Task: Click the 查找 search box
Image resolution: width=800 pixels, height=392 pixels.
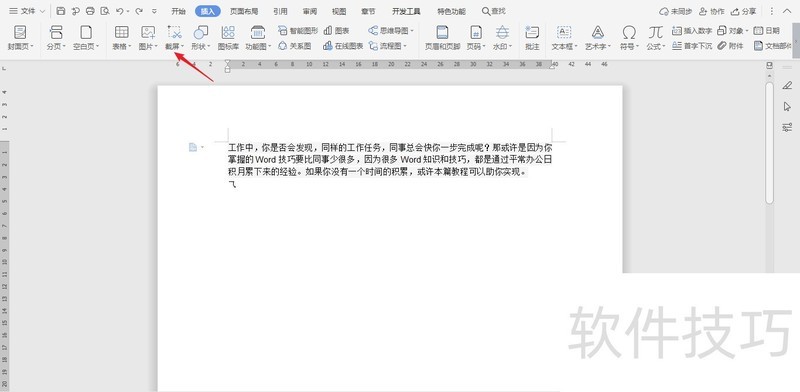Action: coord(494,11)
